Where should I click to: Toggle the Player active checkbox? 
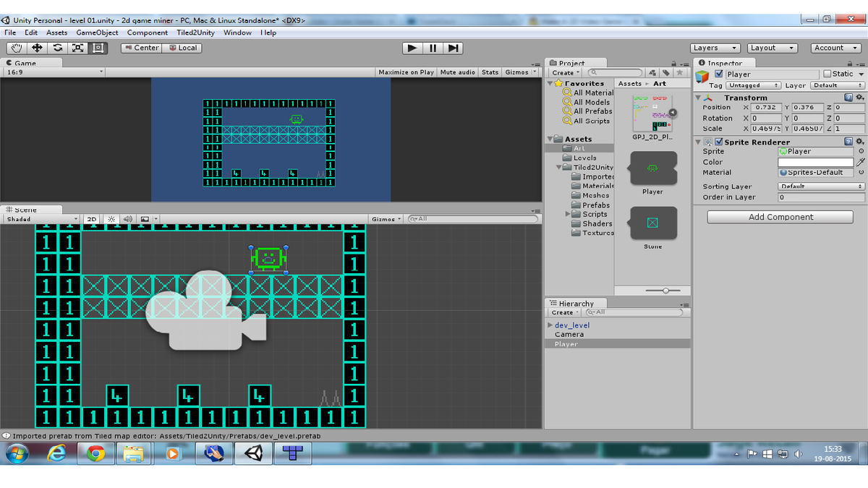coord(719,74)
